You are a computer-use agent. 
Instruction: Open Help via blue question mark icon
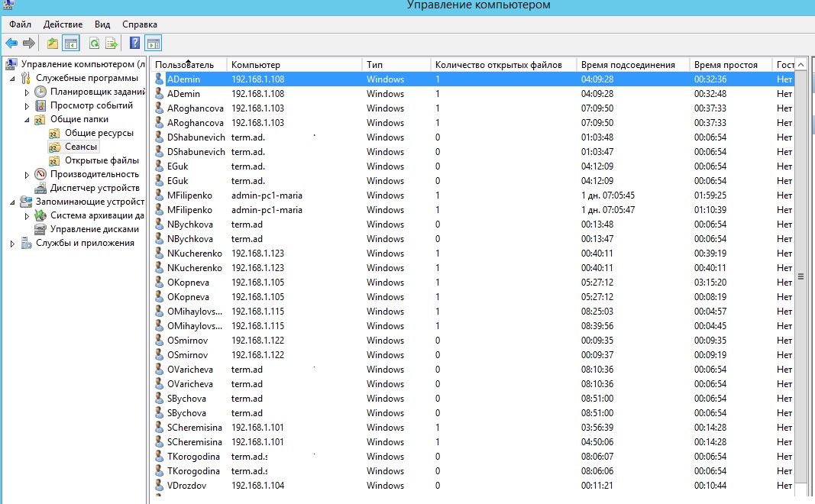click(134, 44)
